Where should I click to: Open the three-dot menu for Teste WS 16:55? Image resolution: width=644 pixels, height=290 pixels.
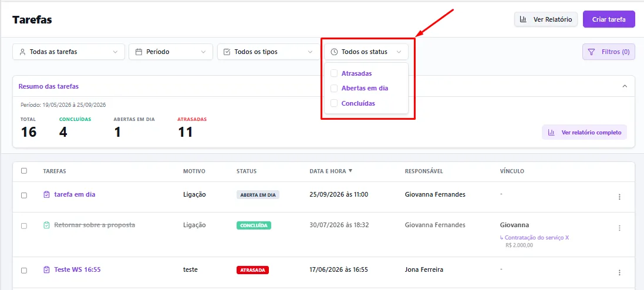[x=619, y=272]
